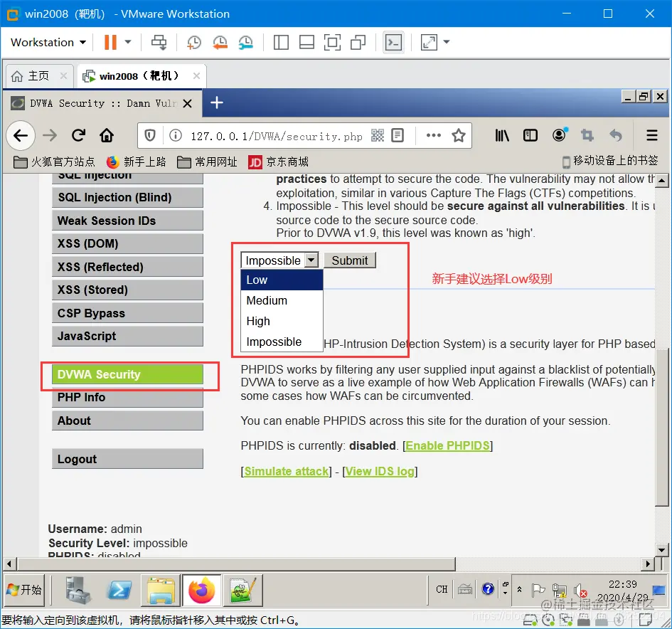Choose High in the security level list
672x629 pixels.
pyautogui.click(x=282, y=321)
